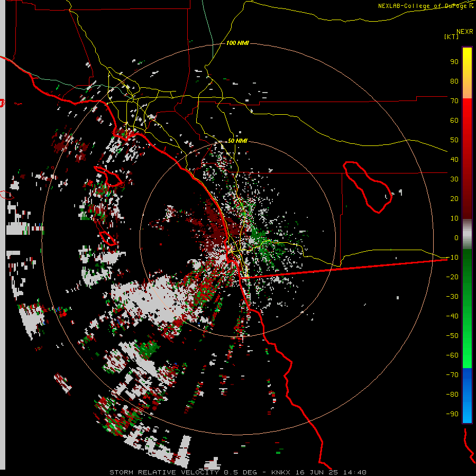Select the 50 value on velocity scale
The image size is (476, 476).
pyautogui.click(x=454, y=140)
